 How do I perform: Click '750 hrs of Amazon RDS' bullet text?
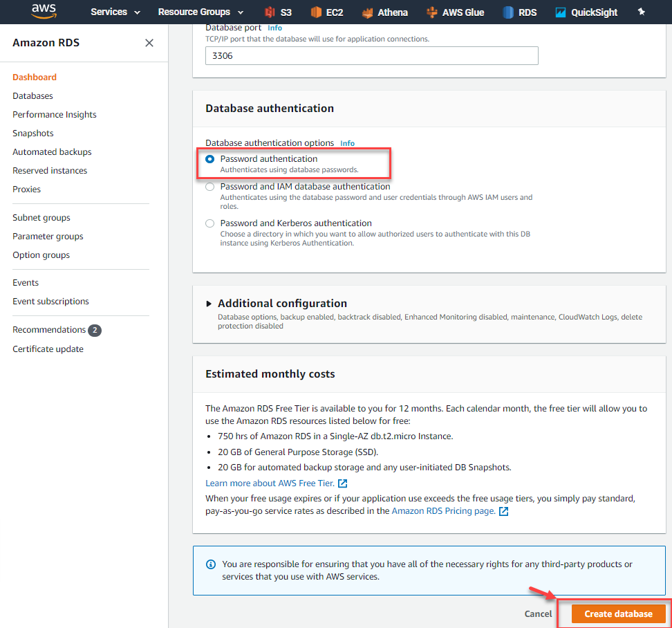[x=335, y=436]
